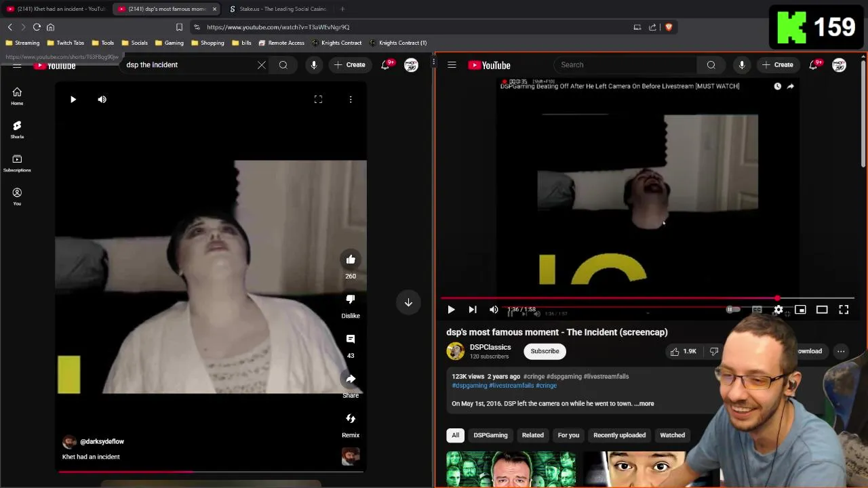Select the All filter chip
The height and width of the screenshot is (488, 868).
click(x=456, y=435)
